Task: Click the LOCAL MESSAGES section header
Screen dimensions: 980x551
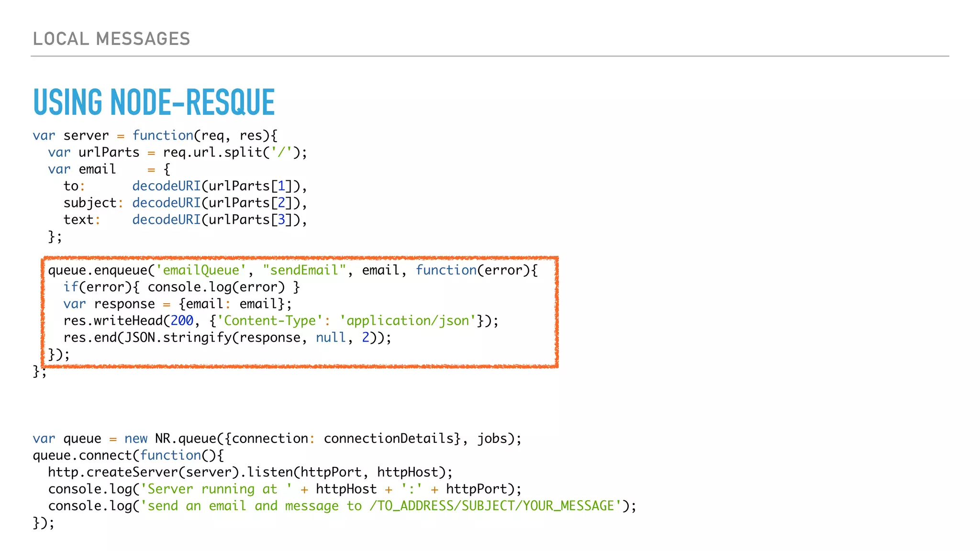Action: point(111,39)
